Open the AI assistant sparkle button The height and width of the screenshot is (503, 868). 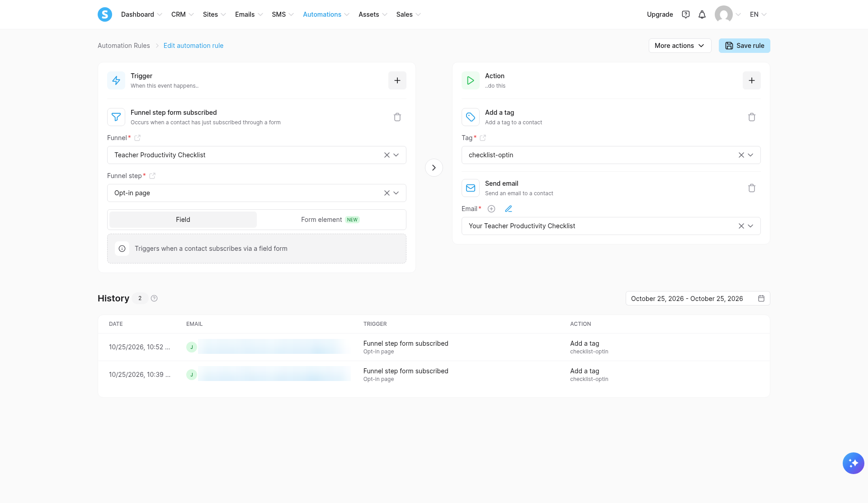[x=854, y=463]
